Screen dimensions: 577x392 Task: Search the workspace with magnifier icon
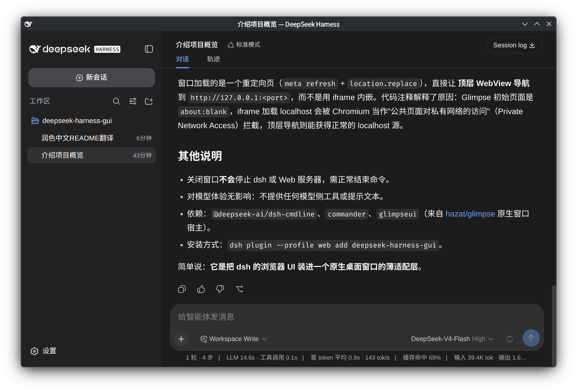coord(116,101)
